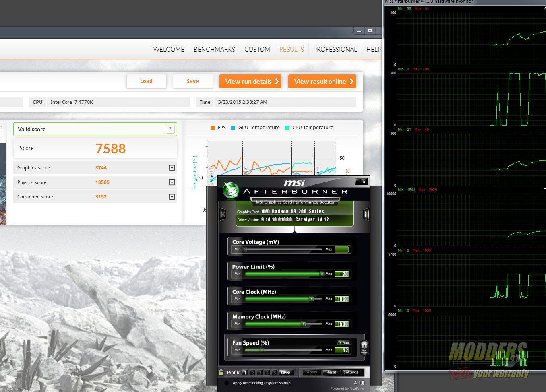This screenshot has height=392, width=546.
Task: Click the Kombustor K button in Afterburner
Action: [x=223, y=215]
